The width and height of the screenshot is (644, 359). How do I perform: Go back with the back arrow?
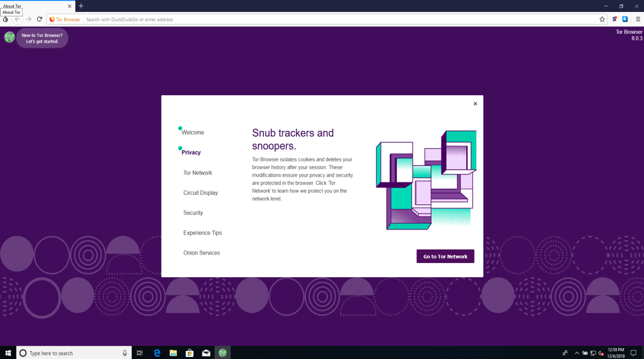pyautogui.click(x=17, y=19)
